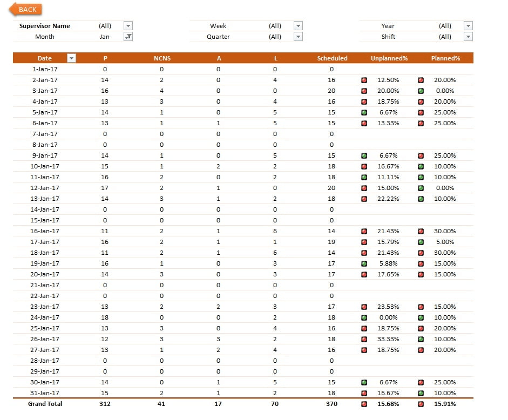508x420 pixels.
Task: Select the 33.33% Unplanned value for 26-Jan-17
Action: [x=388, y=339]
